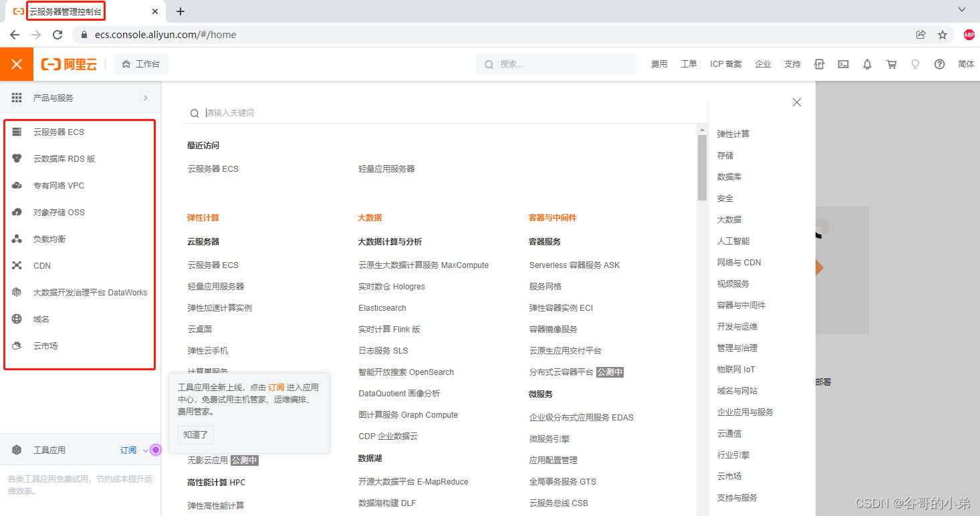
Task: Open the 费用 menu
Action: 660,64
